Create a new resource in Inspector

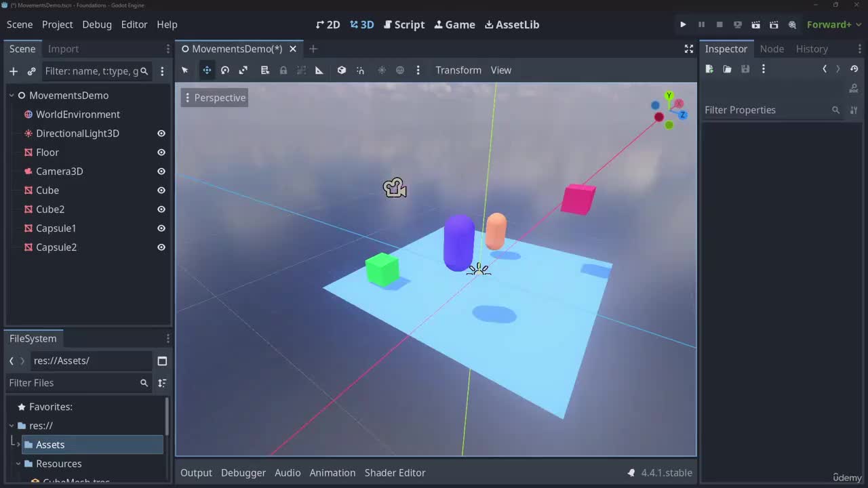[x=709, y=69]
